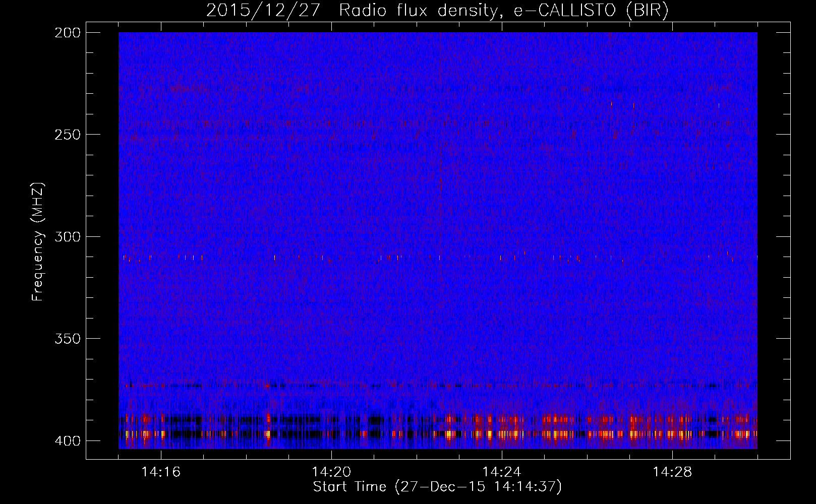Image resolution: width=816 pixels, height=504 pixels.
Task: Click the 14:20 time tick label
Action: pyautogui.click(x=331, y=472)
